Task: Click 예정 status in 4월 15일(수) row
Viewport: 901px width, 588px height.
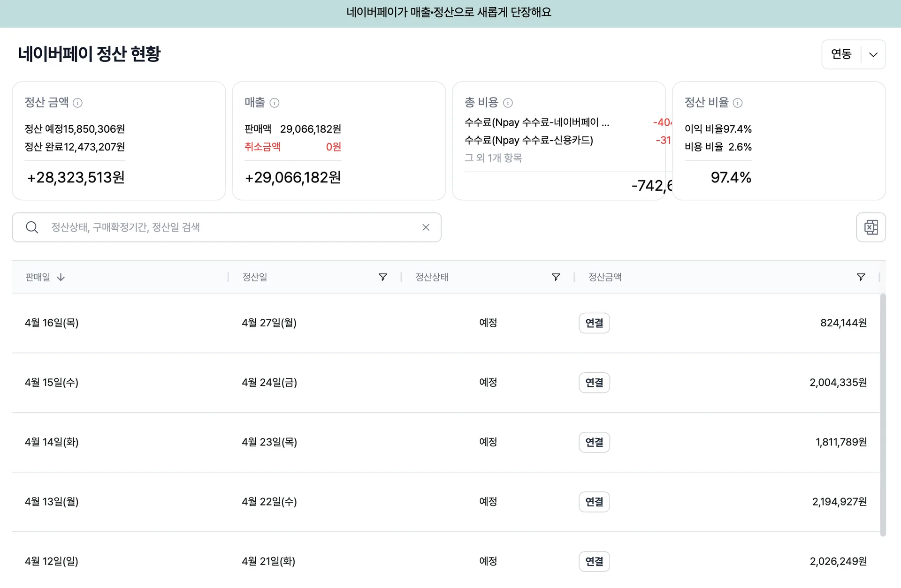Action: (488, 382)
